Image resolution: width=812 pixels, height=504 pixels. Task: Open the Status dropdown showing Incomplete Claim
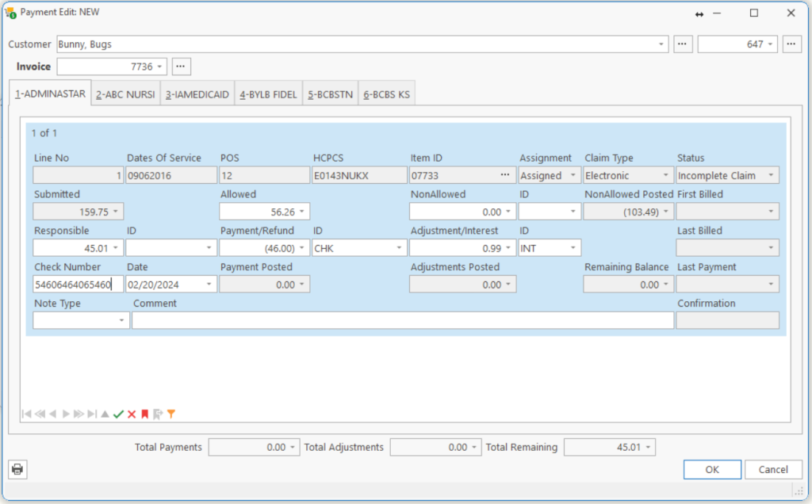(771, 175)
